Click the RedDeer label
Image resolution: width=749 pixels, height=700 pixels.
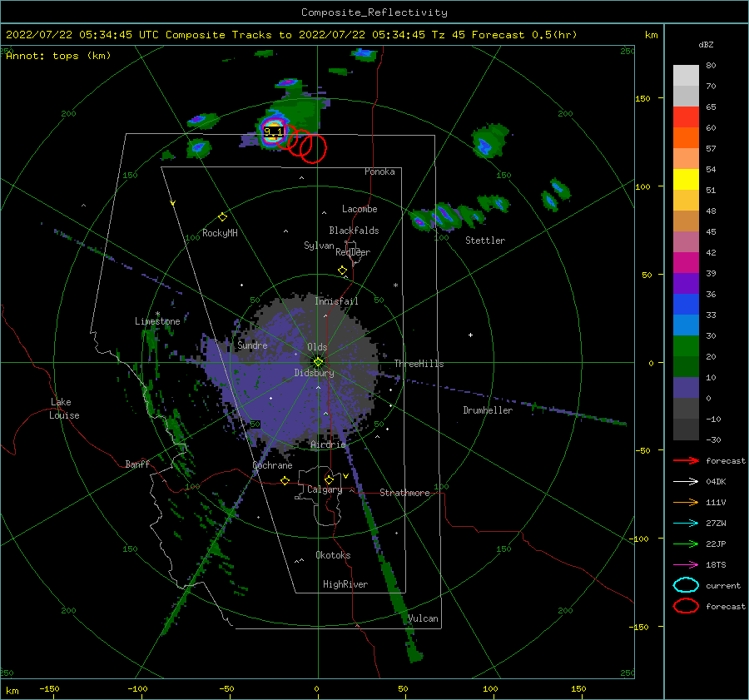pos(353,252)
